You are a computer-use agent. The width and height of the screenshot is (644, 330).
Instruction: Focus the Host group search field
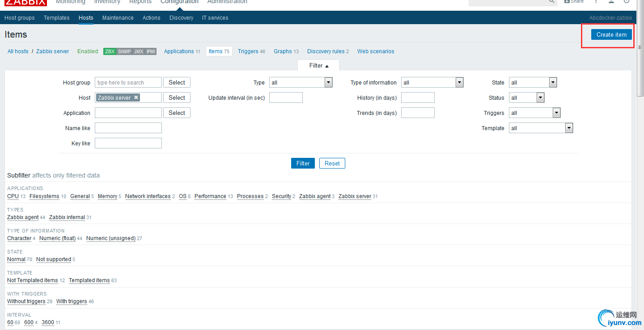coord(128,82)
